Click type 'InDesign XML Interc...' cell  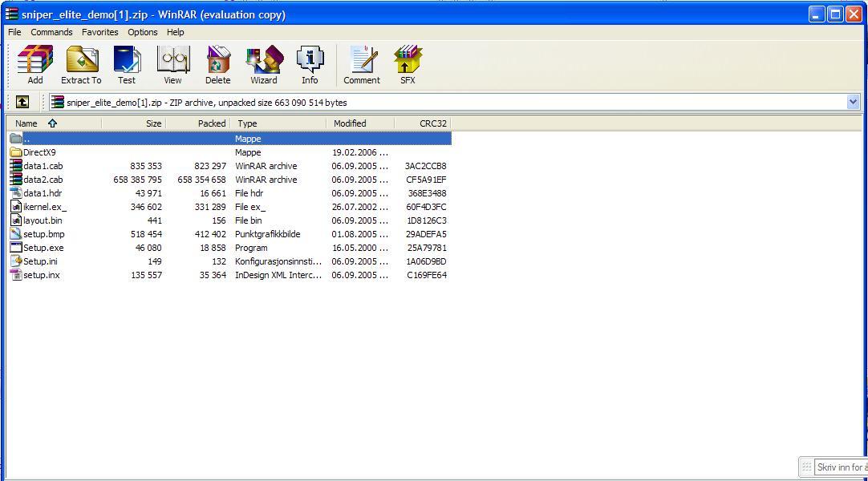point(278,275)
